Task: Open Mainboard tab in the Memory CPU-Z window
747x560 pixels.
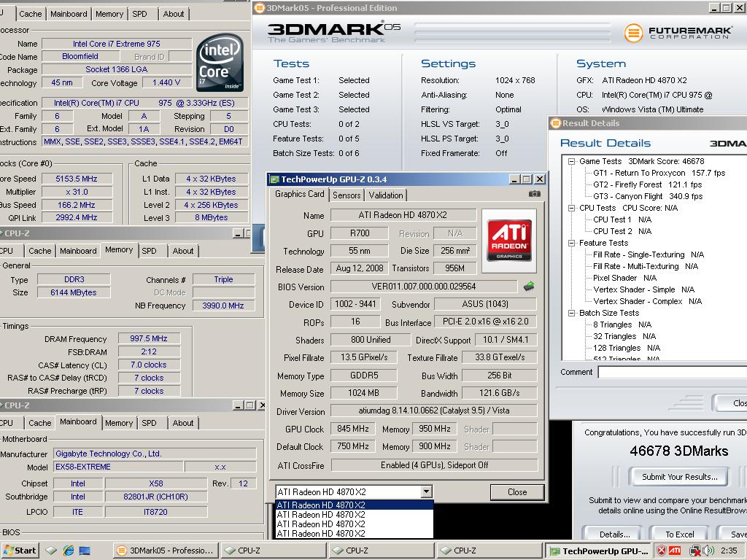Action: pyautogui.click(x=78, y=251)
